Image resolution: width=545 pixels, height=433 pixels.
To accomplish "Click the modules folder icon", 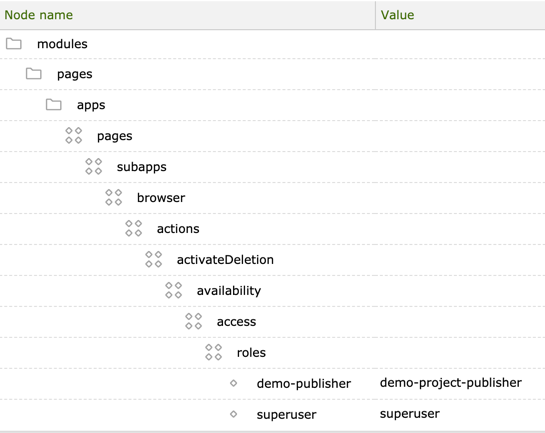I will click(14, 44).
